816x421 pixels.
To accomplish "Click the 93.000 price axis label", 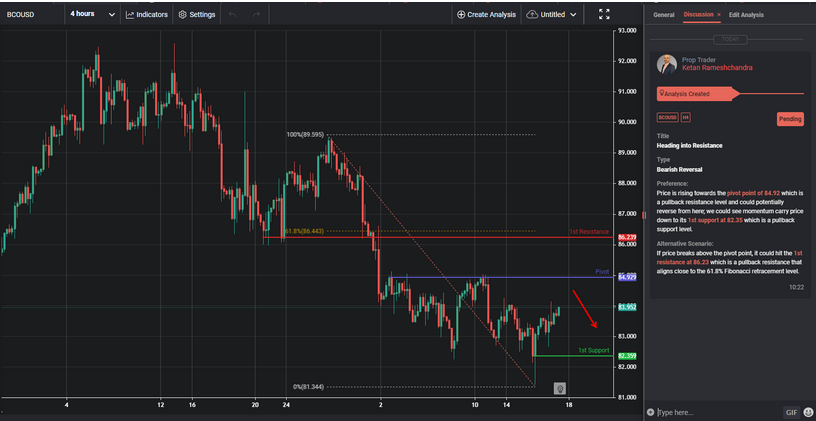I will (x=628, y=31).
